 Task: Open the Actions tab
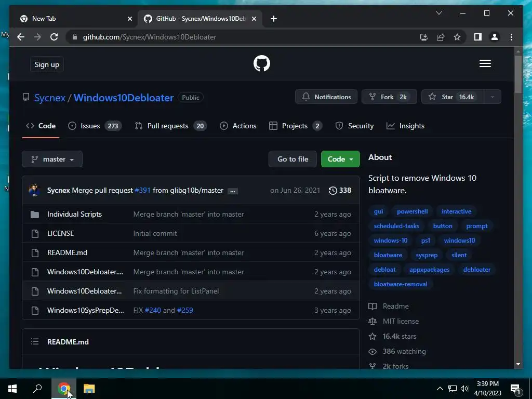coord(238,126)
